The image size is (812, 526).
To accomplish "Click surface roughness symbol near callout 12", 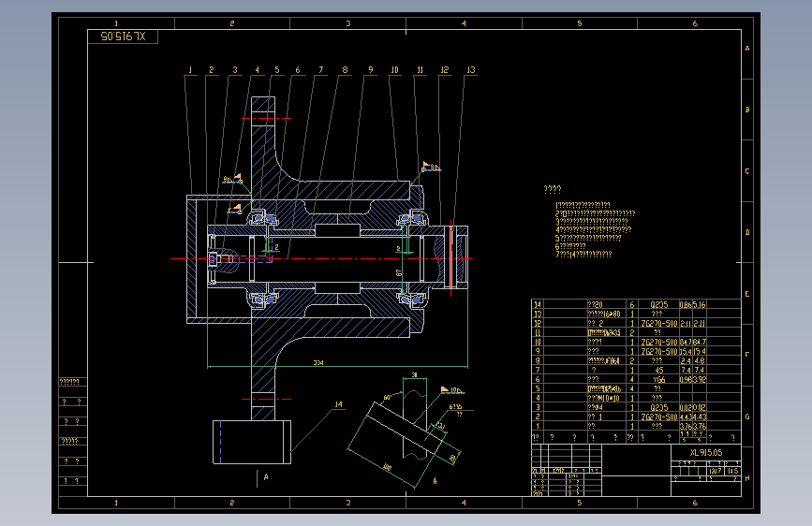I will click(x=430, y=167).
